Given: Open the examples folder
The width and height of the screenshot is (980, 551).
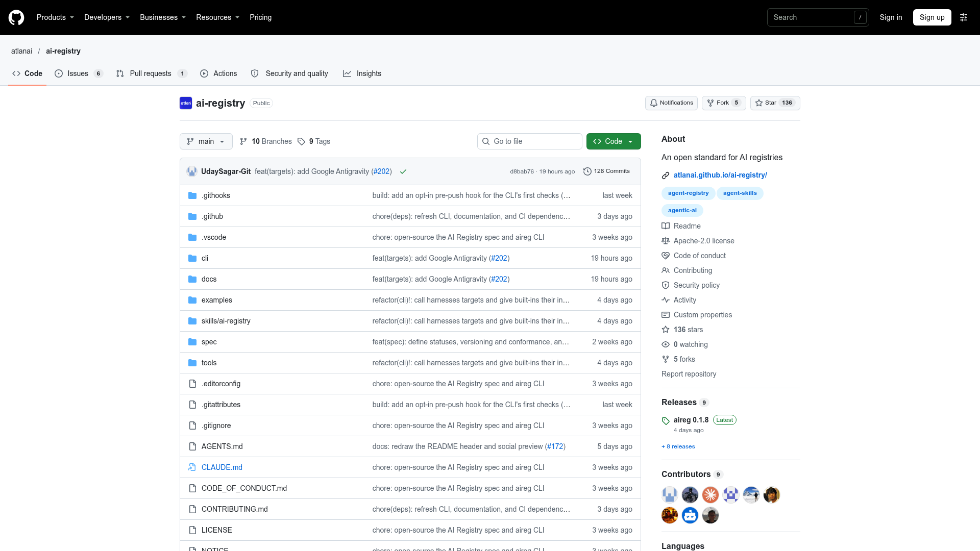Looking at the screenshot, I should (217, 300).
